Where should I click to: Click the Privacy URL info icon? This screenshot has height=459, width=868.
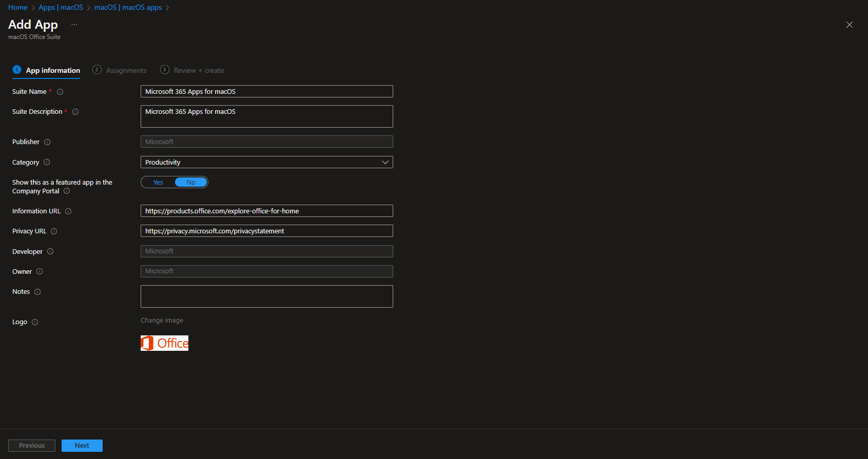pyautogui.click(x=54, y=231)
